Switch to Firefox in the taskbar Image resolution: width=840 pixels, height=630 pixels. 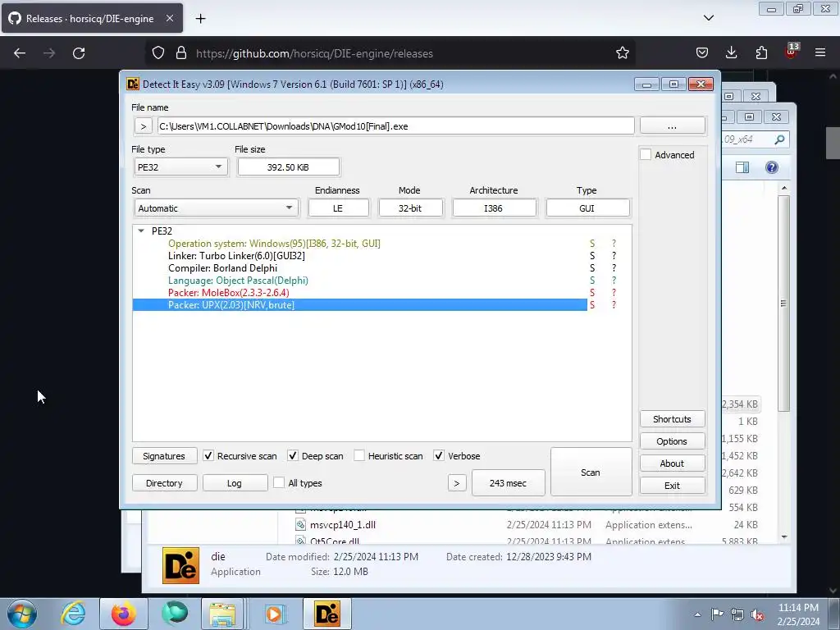click(123, 614)
